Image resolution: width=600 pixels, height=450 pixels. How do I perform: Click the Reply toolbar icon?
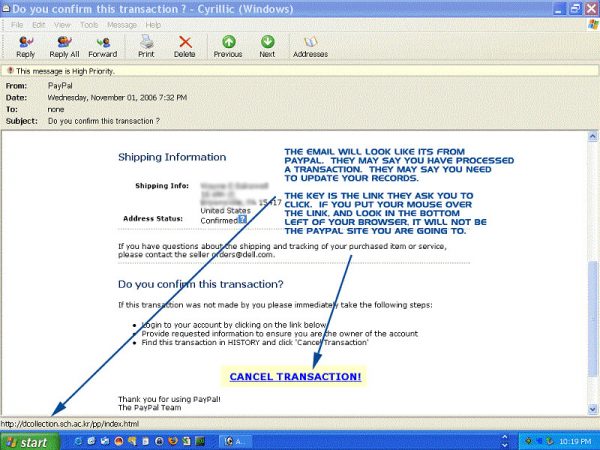coord(26,45)
